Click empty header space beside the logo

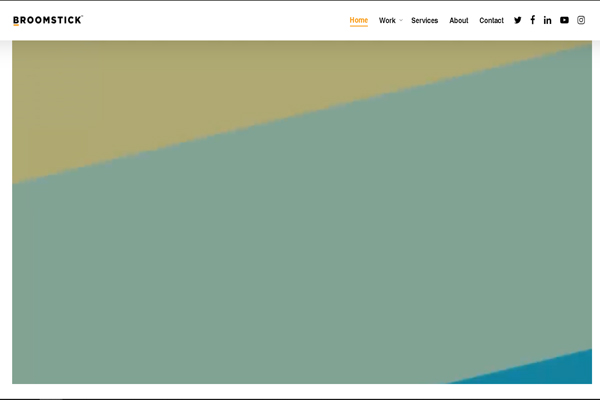pyautogui.click(x=200, y=20)
